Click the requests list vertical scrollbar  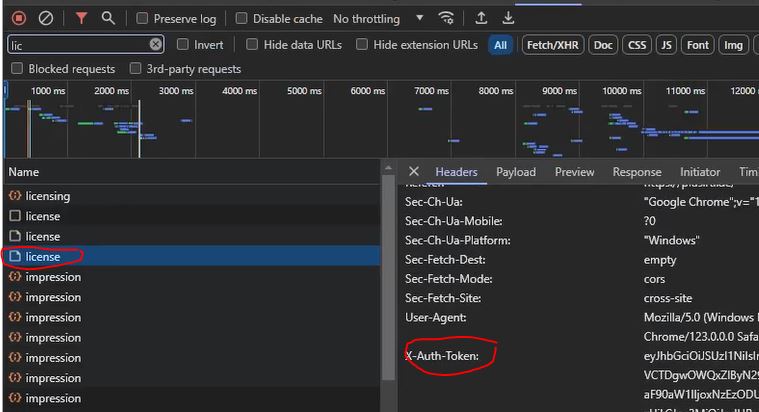click(388, 277)
